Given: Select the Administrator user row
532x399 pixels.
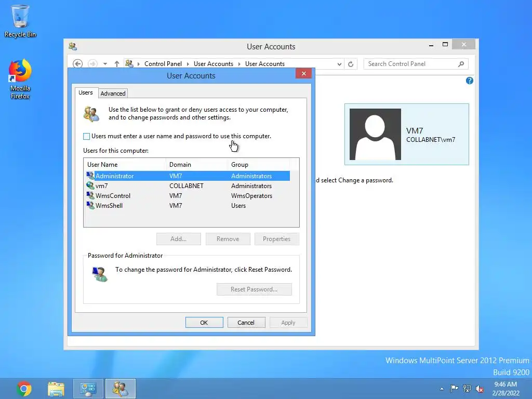Looking at the screenshot, I should coord(187,176).
